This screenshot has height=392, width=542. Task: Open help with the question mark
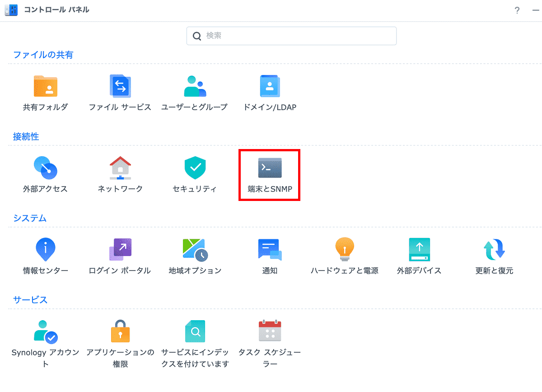pos(517,10)
